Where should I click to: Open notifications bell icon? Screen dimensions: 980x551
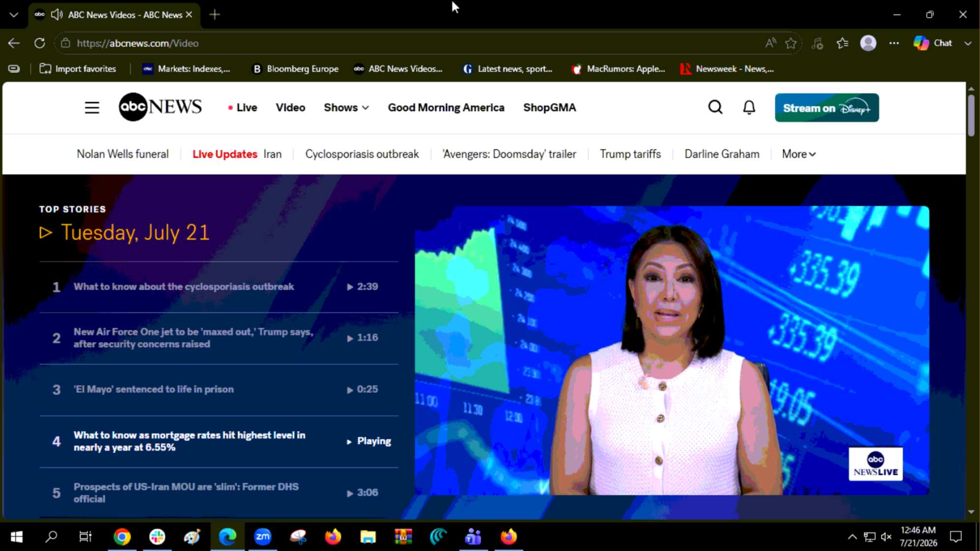(x=749, y=107)
